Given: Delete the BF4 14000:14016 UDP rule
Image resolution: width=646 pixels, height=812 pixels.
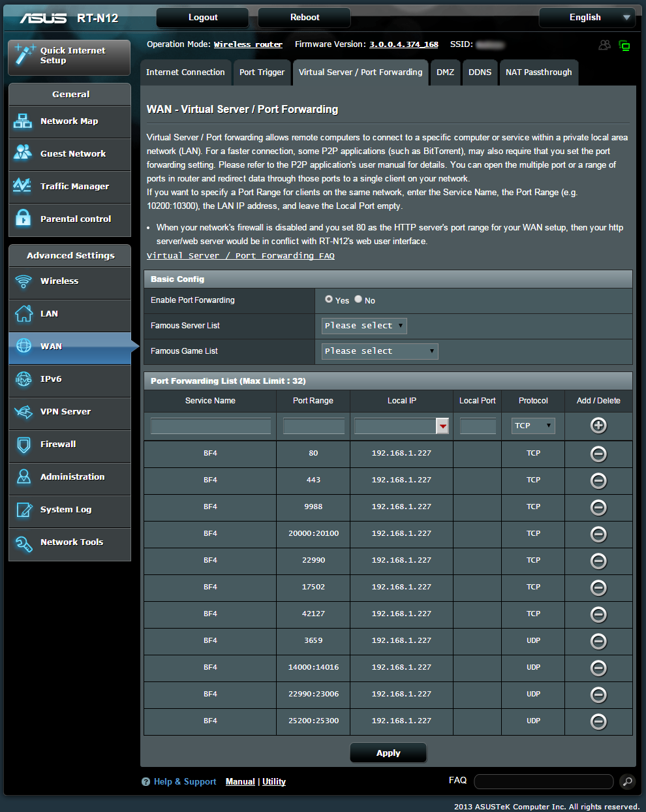Looking at the screenshot, I should tap(598, 668).
